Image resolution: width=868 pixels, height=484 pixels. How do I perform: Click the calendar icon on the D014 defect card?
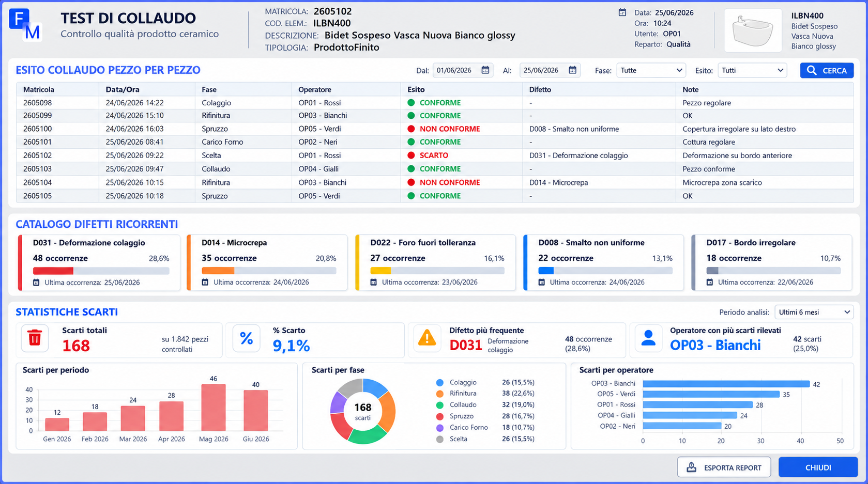(x=205, y=283)
